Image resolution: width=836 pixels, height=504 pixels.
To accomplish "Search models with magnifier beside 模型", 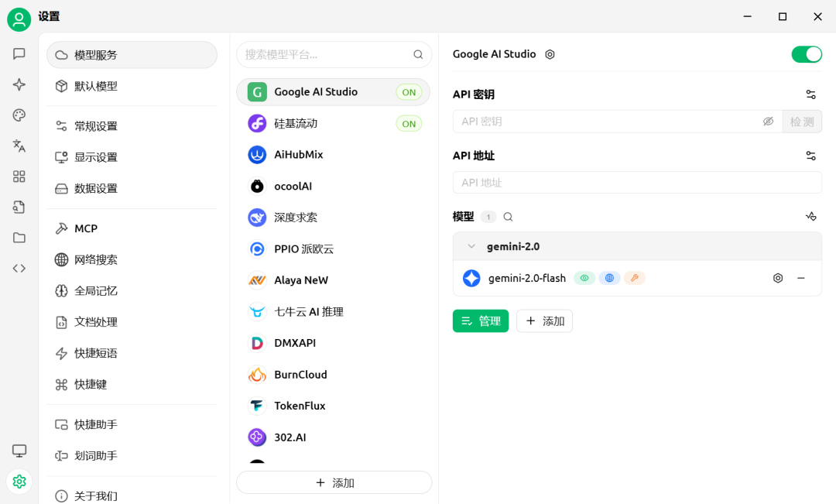I will coord(508,217).
